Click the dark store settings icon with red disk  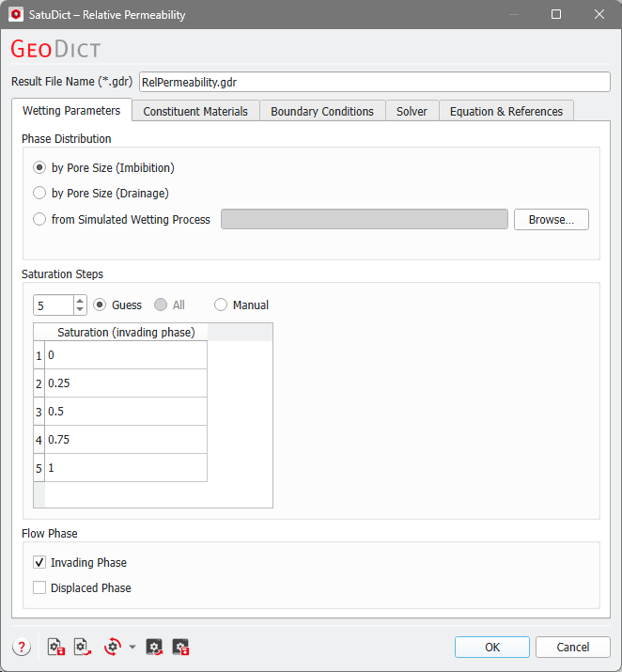click(180, 648)
